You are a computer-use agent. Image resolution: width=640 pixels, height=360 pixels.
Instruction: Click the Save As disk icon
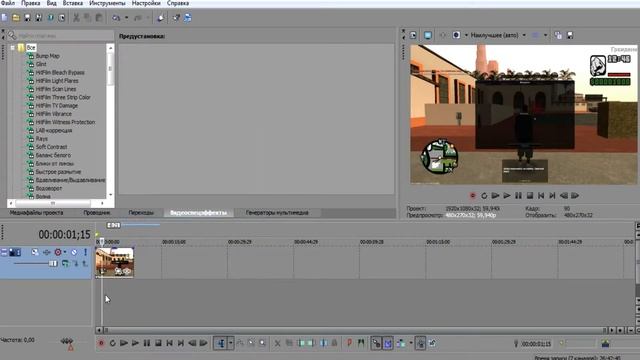(39, 18)
